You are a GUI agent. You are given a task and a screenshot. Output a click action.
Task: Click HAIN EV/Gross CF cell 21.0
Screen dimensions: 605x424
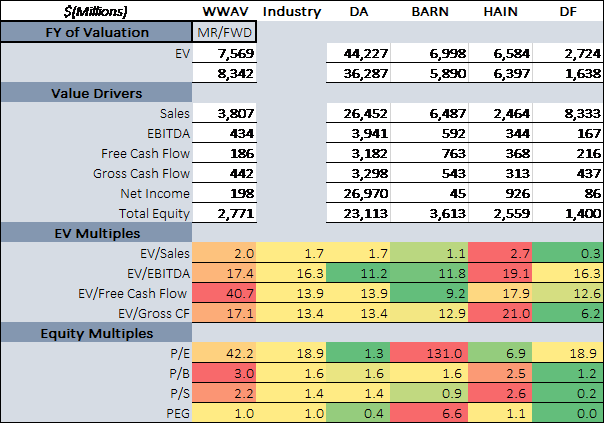pyautogui.click(x=500, y=313)
